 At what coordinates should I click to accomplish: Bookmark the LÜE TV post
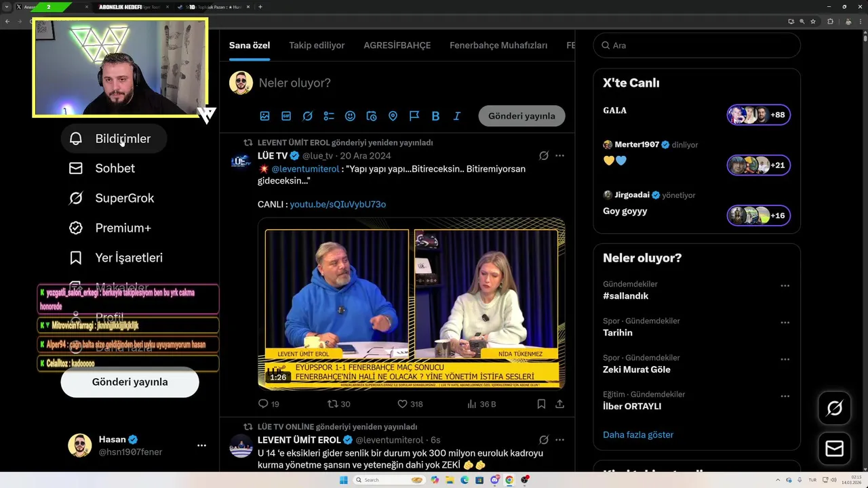(541, 404)
